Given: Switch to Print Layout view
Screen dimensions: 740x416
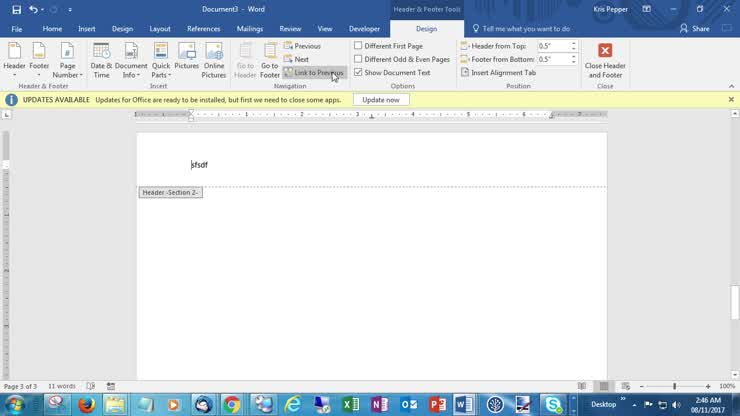Looking at the screenshot, I should [x=604, y=386].
